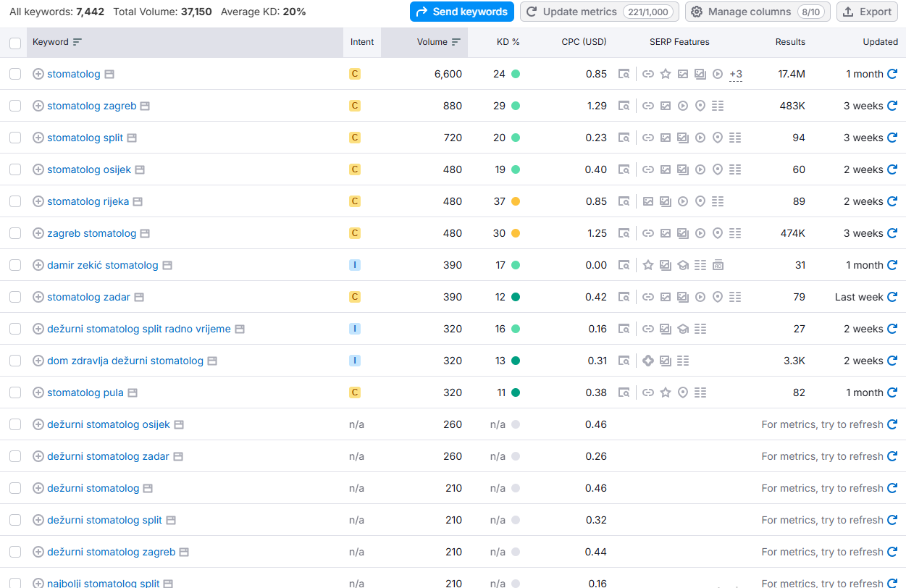This screenshot has height=588, width=906.
Task: Select the zagreb stomatolog row checkbox
Action: [15, 233]
